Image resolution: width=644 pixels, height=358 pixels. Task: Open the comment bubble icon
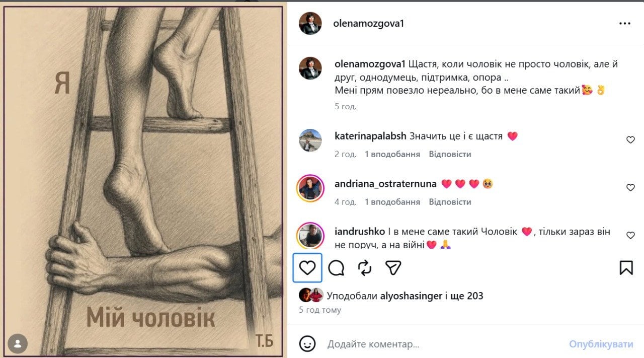click(336, 268)
